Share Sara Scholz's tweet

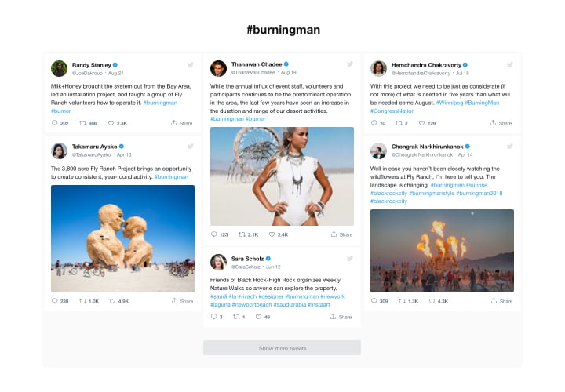click(341, 317)
